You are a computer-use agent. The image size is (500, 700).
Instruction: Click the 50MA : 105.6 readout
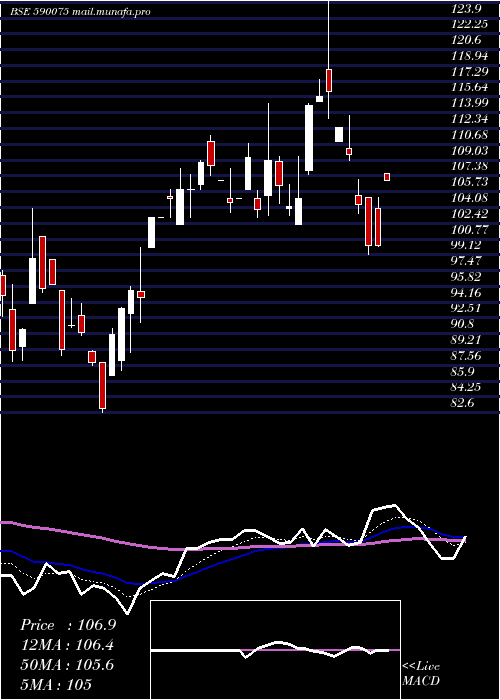(67, 665)
